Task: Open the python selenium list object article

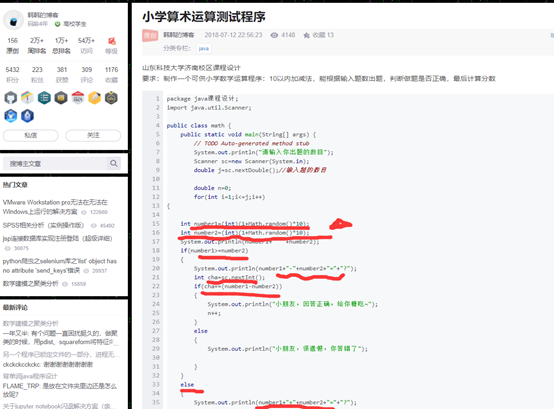Action: point(60,266)
